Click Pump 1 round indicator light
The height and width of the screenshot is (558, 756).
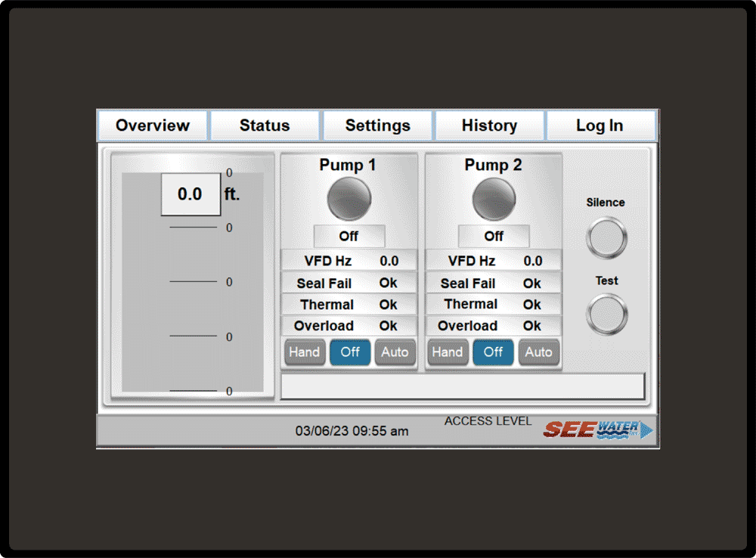[x=349, y=199]
